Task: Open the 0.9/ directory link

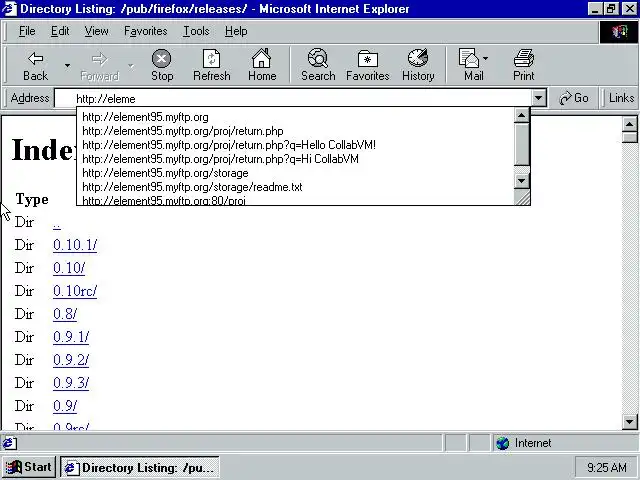Action: 65,406
